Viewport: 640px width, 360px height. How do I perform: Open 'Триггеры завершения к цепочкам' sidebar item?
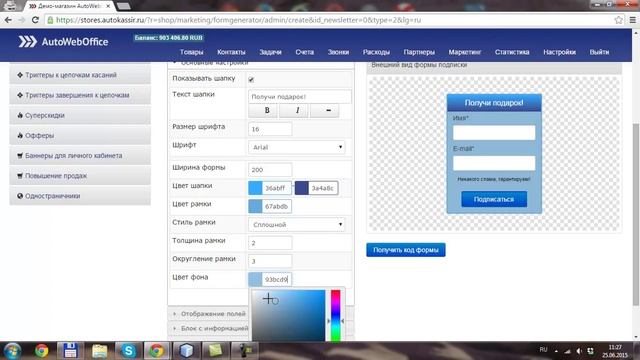click(80, 95)
